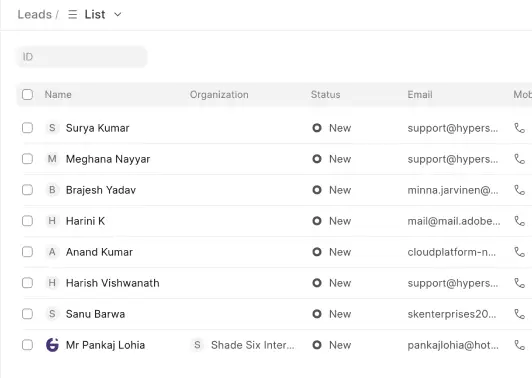532x378 pixels.
Task: Click the New status icon in Meghana Nayyar's row
Action: coord(317,159)
